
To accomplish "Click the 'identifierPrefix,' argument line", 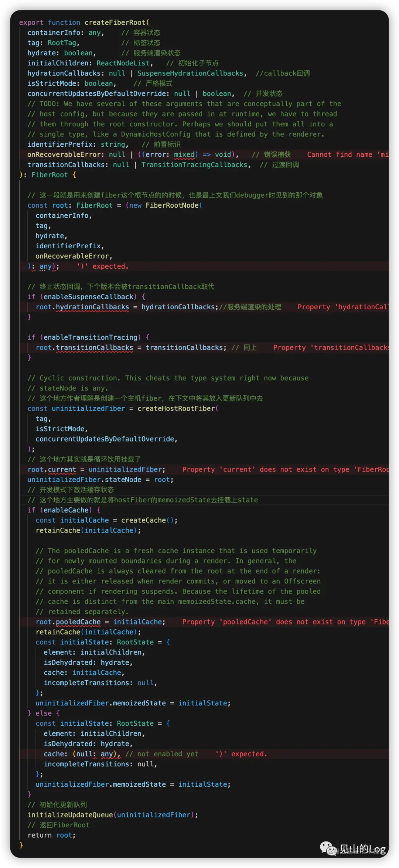I will coord(70,246).
